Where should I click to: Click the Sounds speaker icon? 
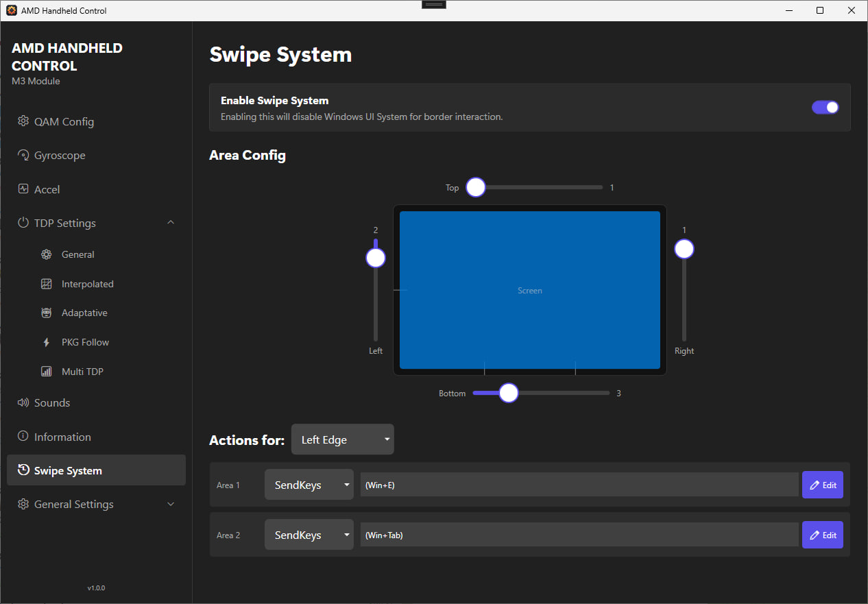[23, 402]
